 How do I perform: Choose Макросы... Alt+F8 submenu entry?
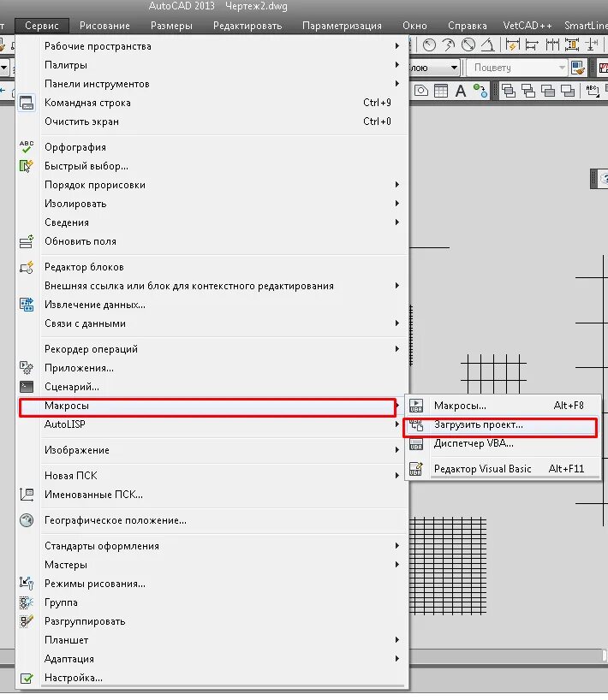tap(502, 406)
